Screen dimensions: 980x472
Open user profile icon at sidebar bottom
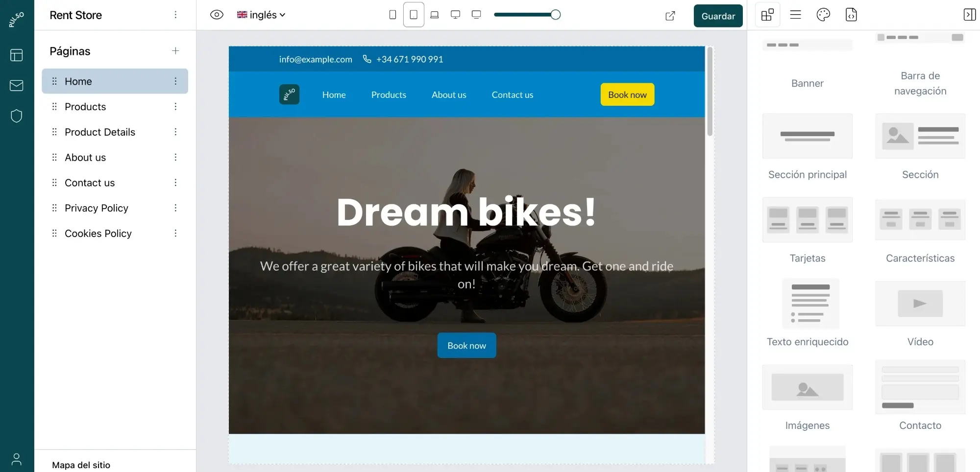(x=17, y=459)
